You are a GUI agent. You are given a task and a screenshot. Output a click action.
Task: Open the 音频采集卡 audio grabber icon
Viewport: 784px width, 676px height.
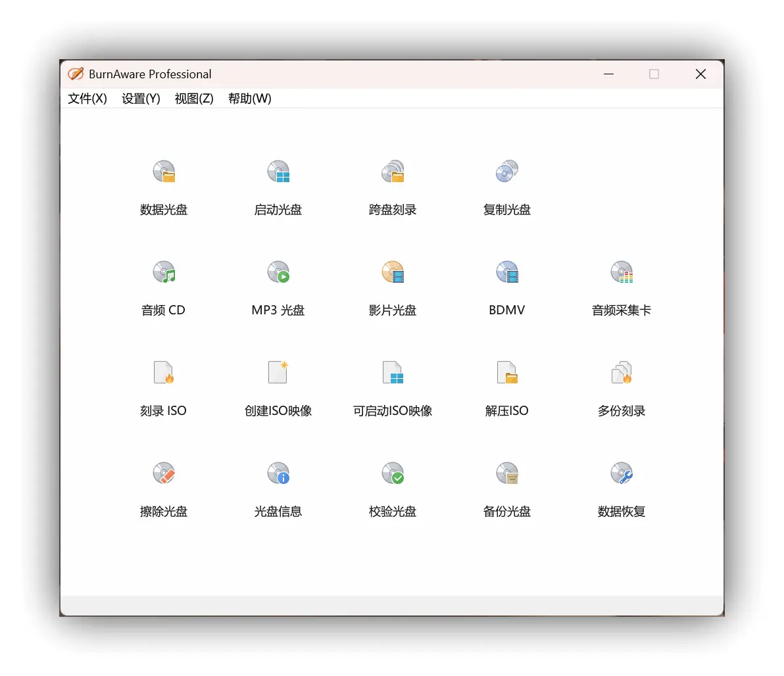pos(622,272)
